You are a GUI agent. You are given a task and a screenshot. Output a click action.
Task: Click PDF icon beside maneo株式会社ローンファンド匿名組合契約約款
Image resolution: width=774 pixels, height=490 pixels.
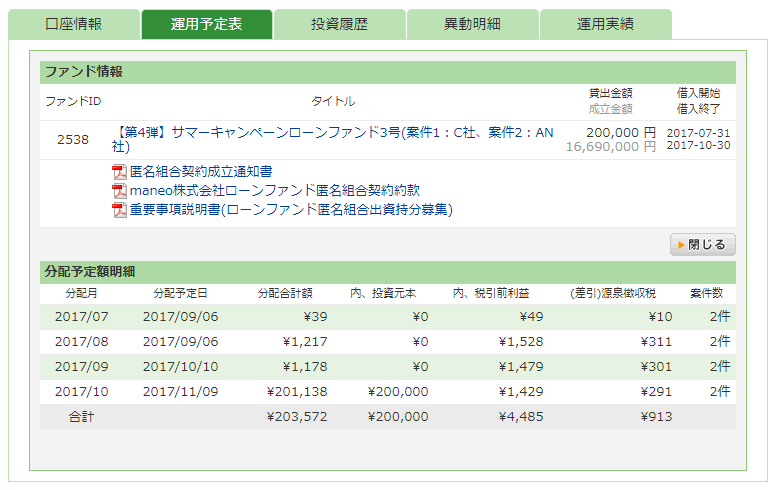[120, 191]
